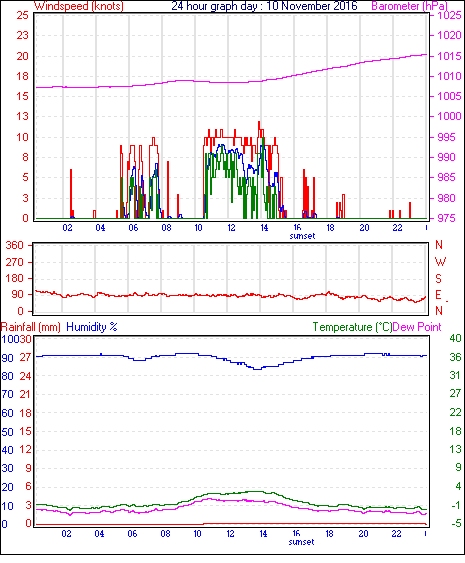Click the 12 hour tick on top graph
465x563 pixels.
click(x=232, y=228)
